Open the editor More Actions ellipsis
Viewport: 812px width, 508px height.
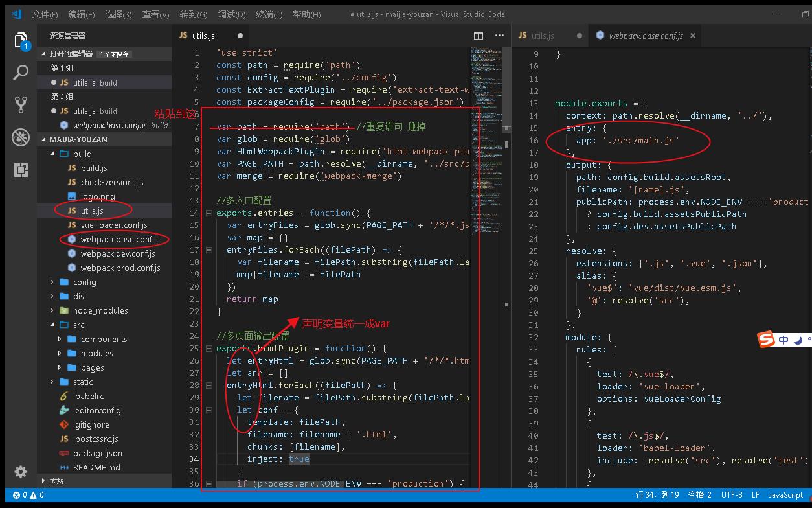(499, 36)
